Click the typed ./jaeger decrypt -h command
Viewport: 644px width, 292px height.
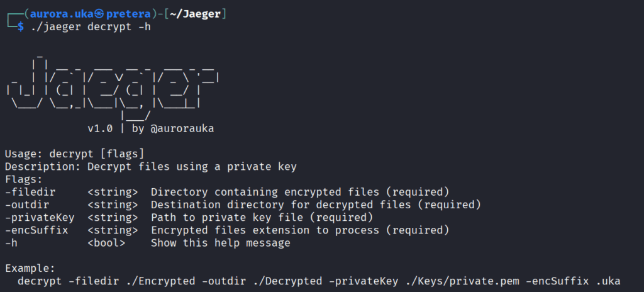[x=91, y=27]
